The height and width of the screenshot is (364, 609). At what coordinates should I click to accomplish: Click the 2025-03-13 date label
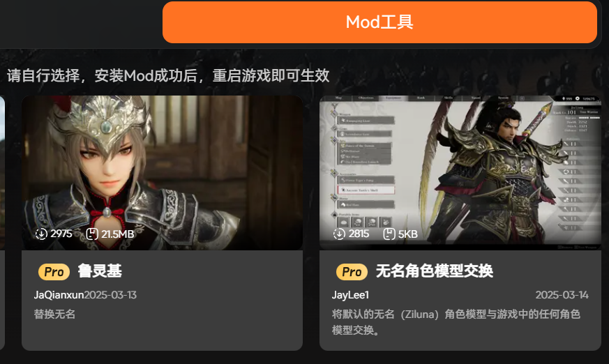click(110, 295)
